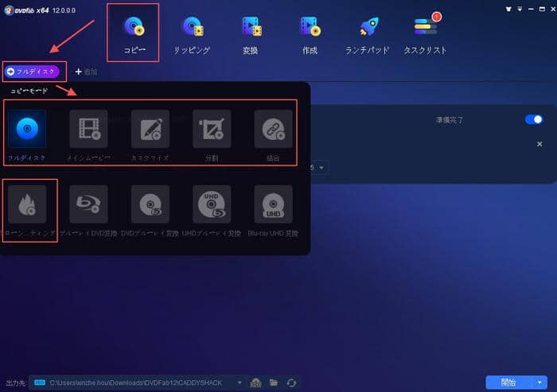Screen dimensions: 557x392
Task: Click the 開始 (Start) button
Action: 508,382
